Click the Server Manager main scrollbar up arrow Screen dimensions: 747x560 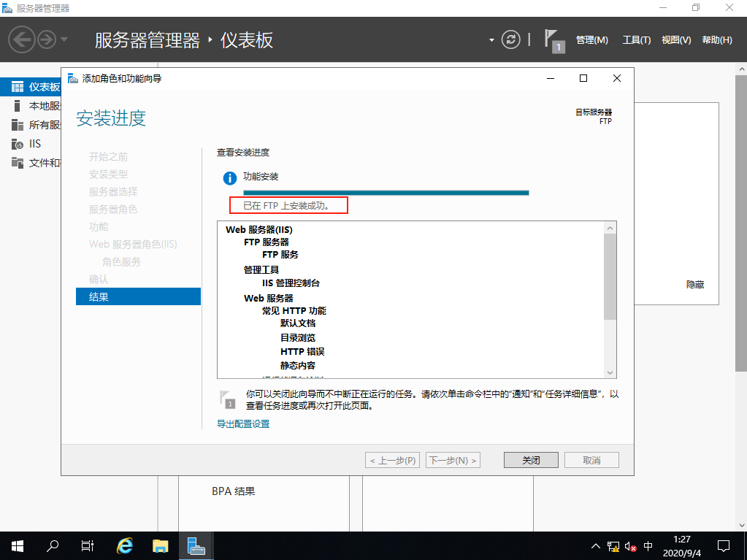pos(742,69)
